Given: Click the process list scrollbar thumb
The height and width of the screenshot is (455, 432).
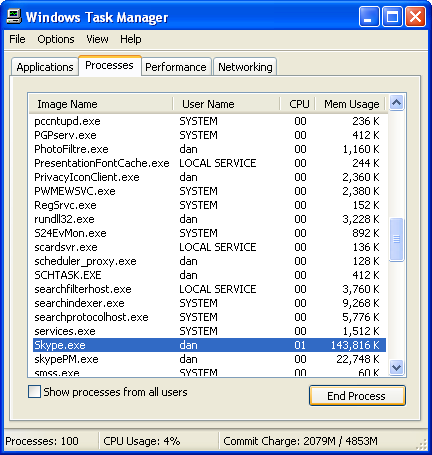Looking at the screenshot, I should tap(396, 239).
